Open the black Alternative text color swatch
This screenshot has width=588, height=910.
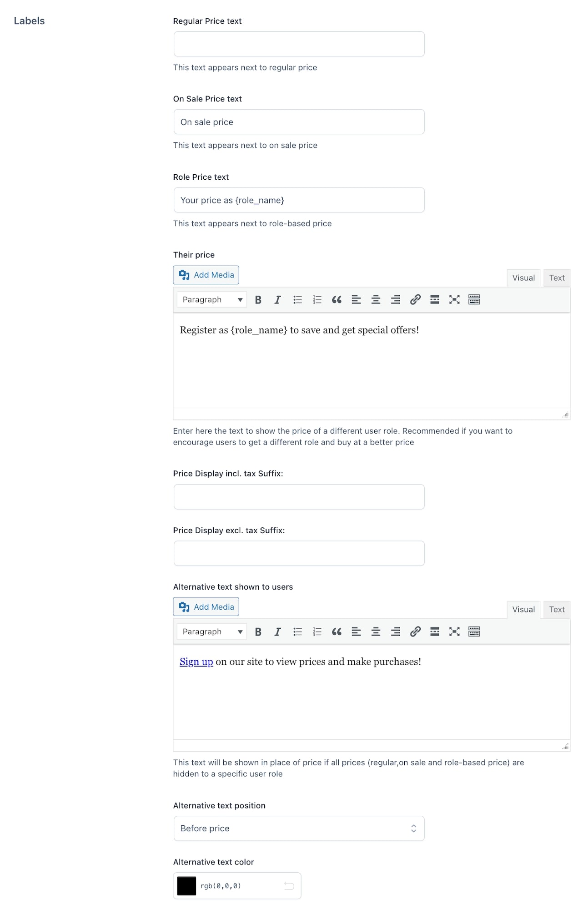coord(186,886)
